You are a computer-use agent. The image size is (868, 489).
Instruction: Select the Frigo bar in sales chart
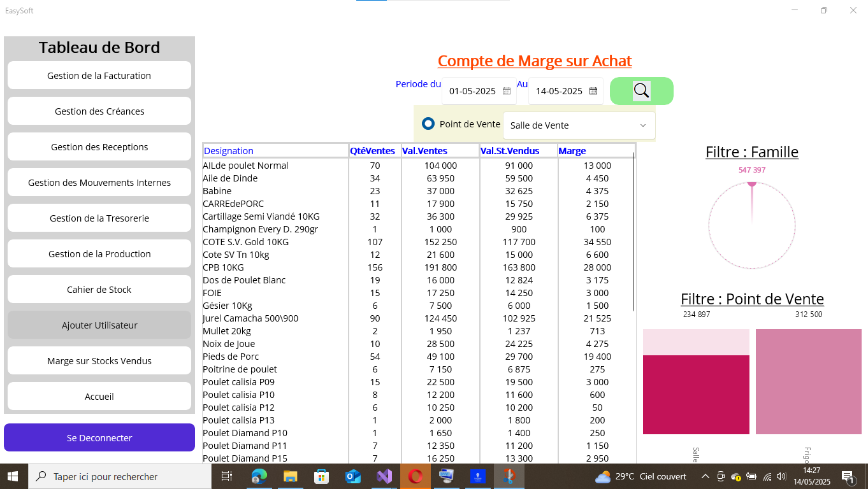808,382
